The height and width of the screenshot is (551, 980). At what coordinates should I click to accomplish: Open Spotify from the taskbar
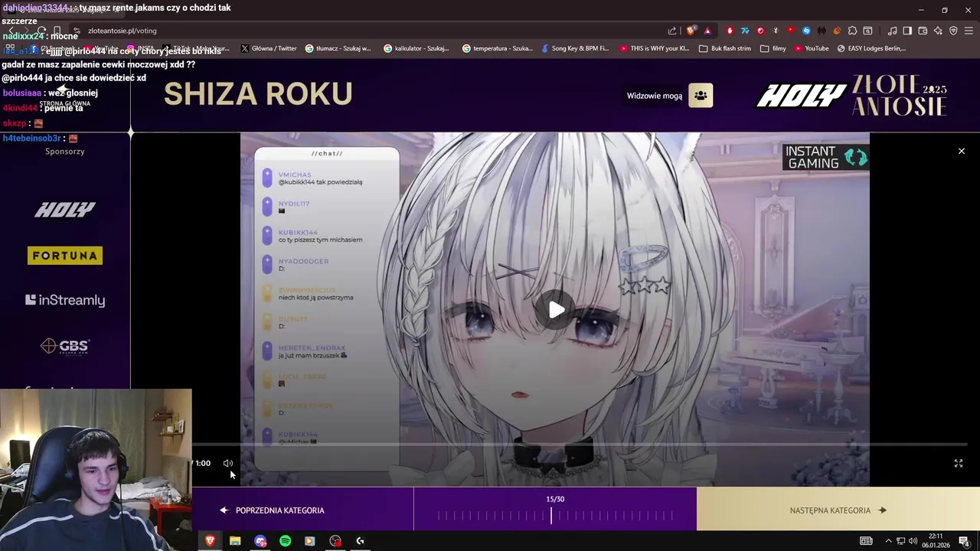[285, 541]
